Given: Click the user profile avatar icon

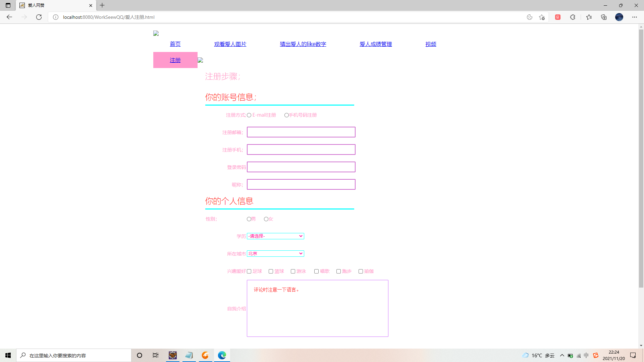Looking at the screenshot, I should pos(619,17).
